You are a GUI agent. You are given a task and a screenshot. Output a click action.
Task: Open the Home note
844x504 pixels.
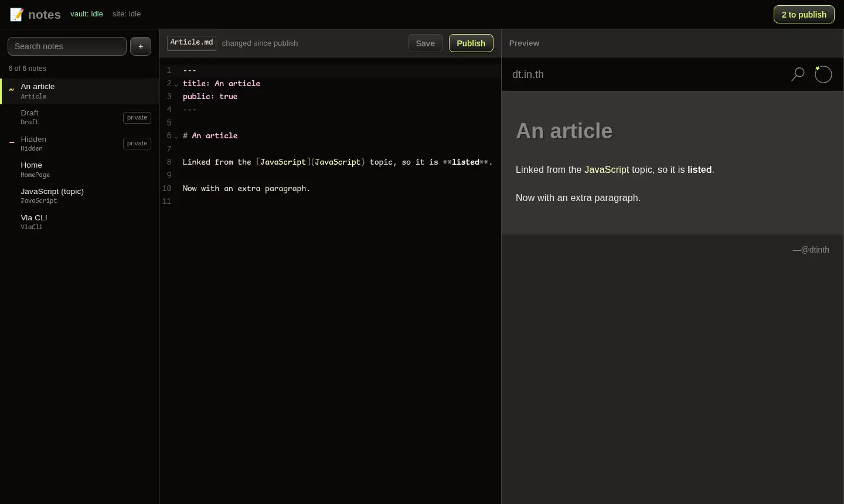click(80, 169)
